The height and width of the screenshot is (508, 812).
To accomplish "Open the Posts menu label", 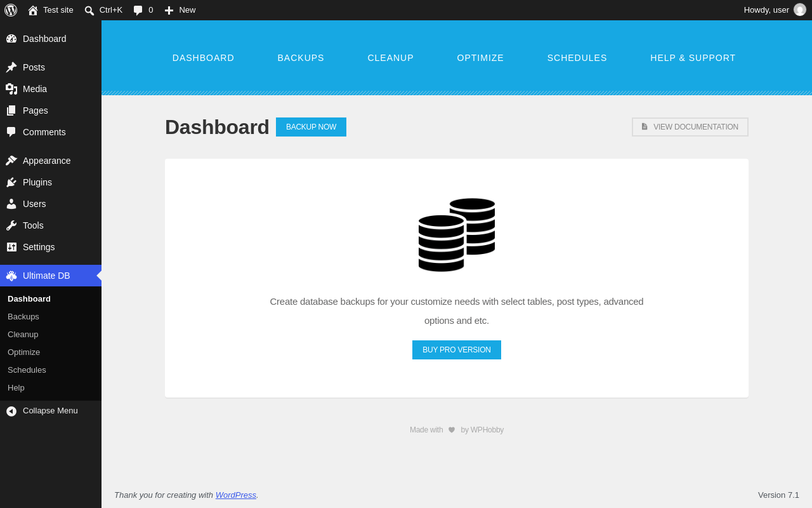I will (34, 67).
